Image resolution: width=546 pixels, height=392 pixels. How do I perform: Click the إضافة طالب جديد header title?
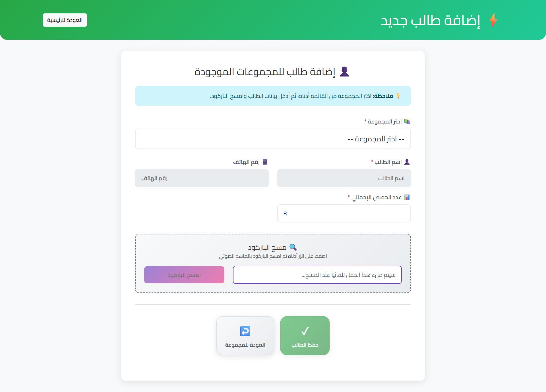(431, 20)
